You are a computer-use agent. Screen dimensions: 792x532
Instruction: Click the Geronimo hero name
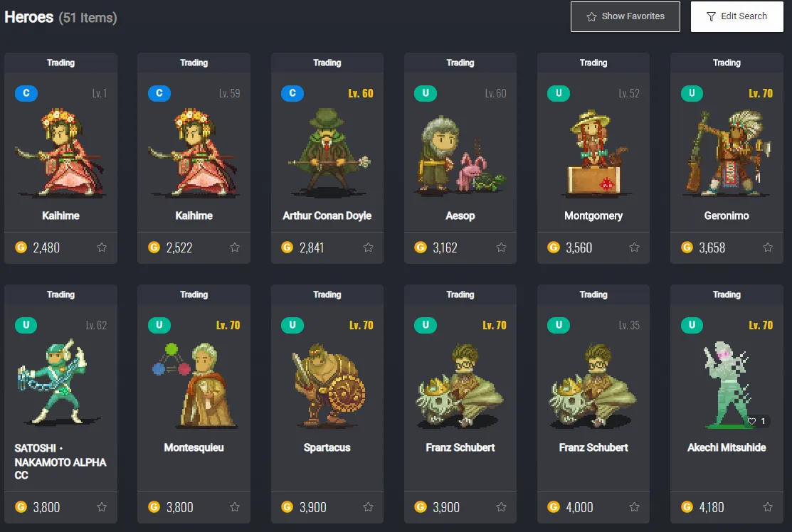(x=727, y=216)
